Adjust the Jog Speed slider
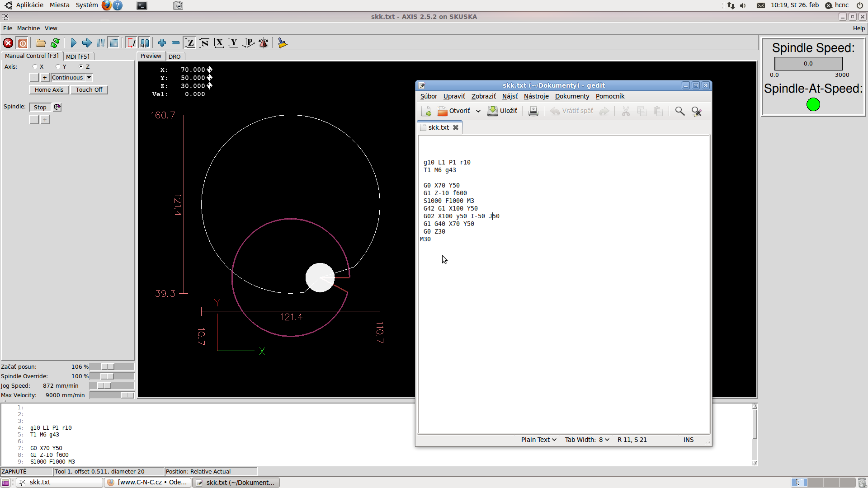This screenshot has height=488, width=868. pyautogui.click(x=104, y=386)
